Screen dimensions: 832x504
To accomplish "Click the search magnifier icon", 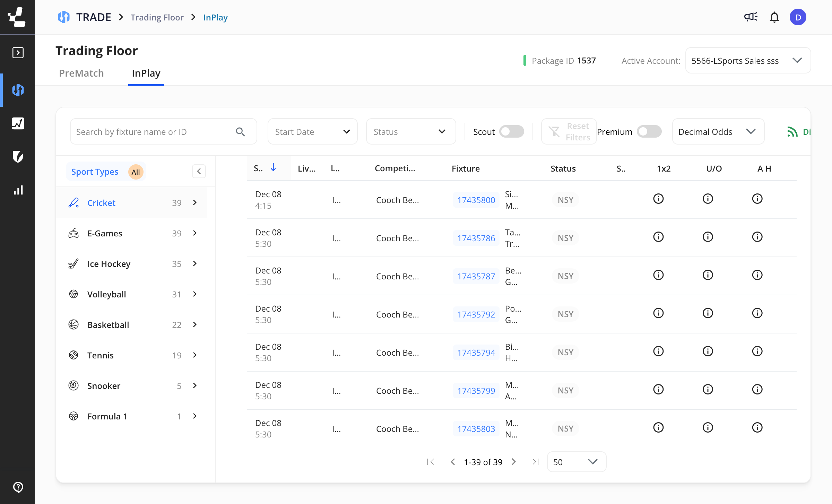I will (x=240, y=132).
